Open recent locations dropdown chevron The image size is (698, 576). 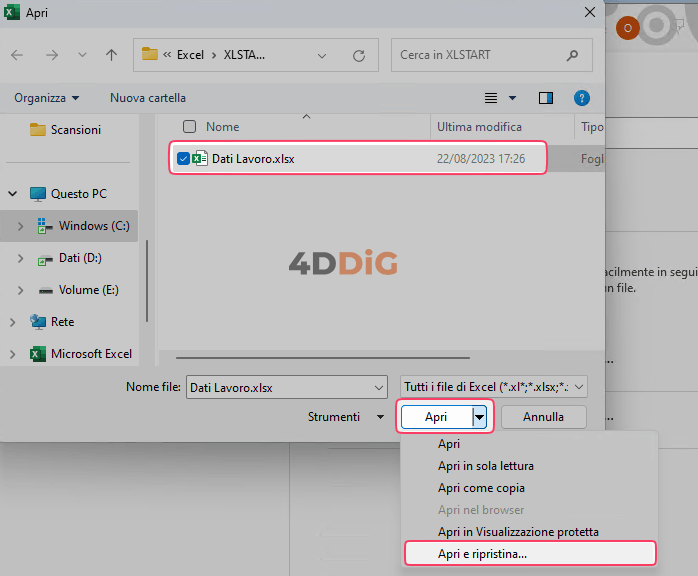tap(82, 55)
